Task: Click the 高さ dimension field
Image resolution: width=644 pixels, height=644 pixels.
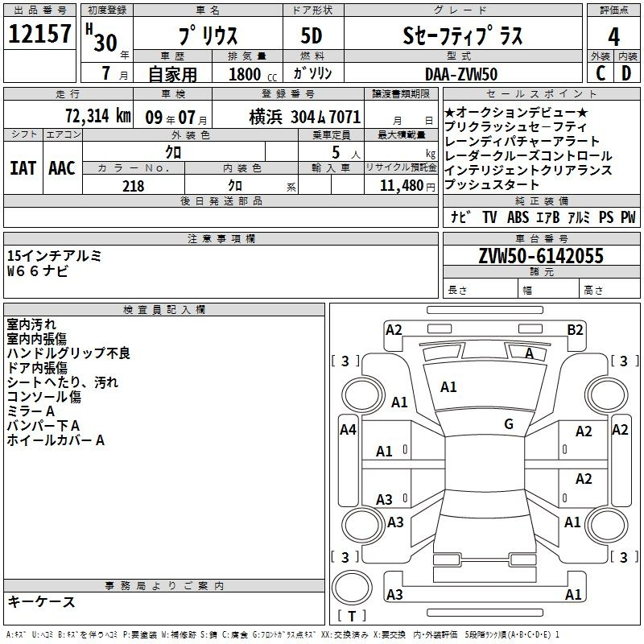Action: (609, 290)
